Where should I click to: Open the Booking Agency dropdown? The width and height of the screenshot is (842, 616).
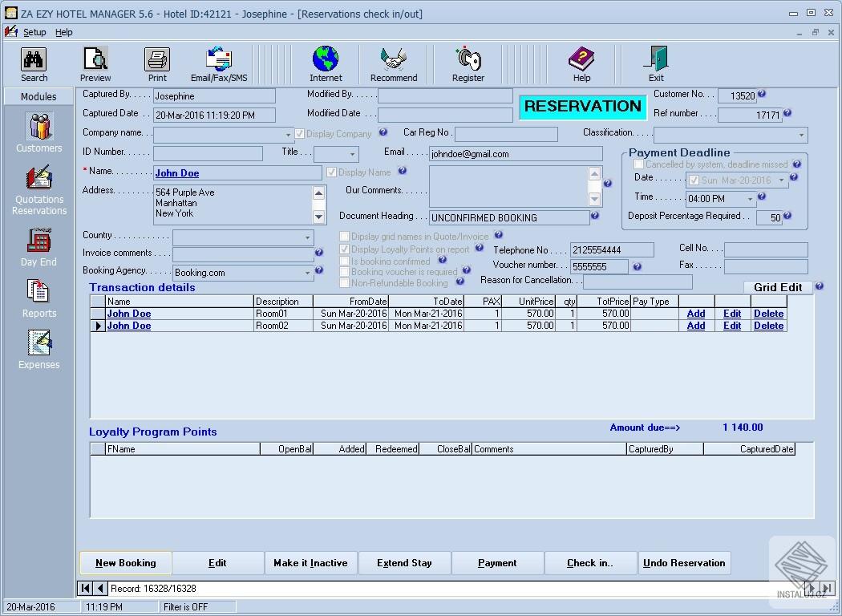309,273
